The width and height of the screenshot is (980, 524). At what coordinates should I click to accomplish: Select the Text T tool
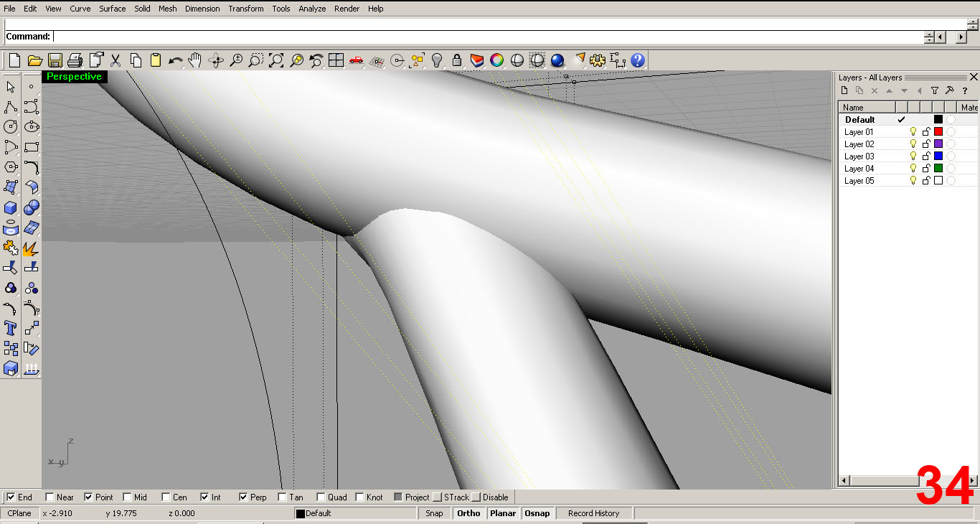(x=11, y=329)
